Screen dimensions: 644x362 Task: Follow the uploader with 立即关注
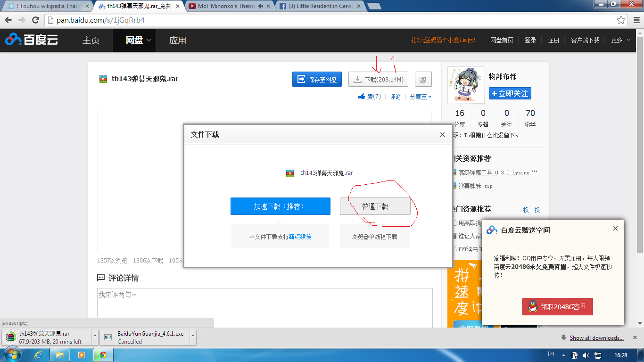click(510, 93)
